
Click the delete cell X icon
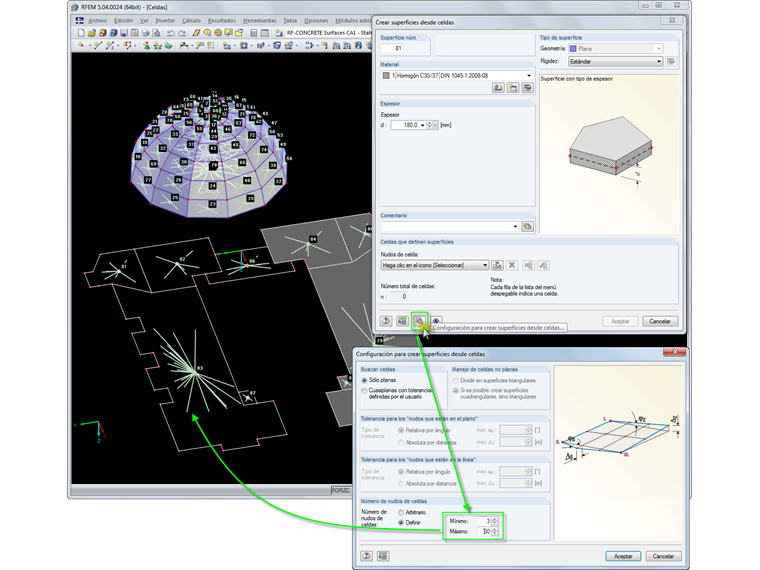(512, 265)
